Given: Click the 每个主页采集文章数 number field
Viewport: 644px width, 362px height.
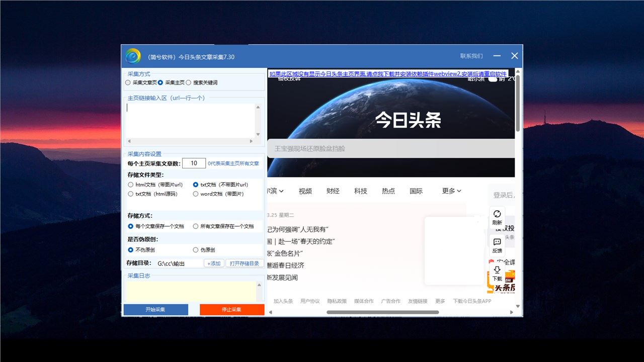Looking at the screenshot, I should click(x=194, y=163).
